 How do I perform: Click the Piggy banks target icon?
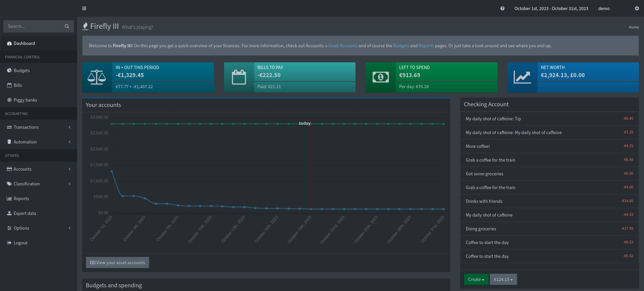tap(9, 100)
